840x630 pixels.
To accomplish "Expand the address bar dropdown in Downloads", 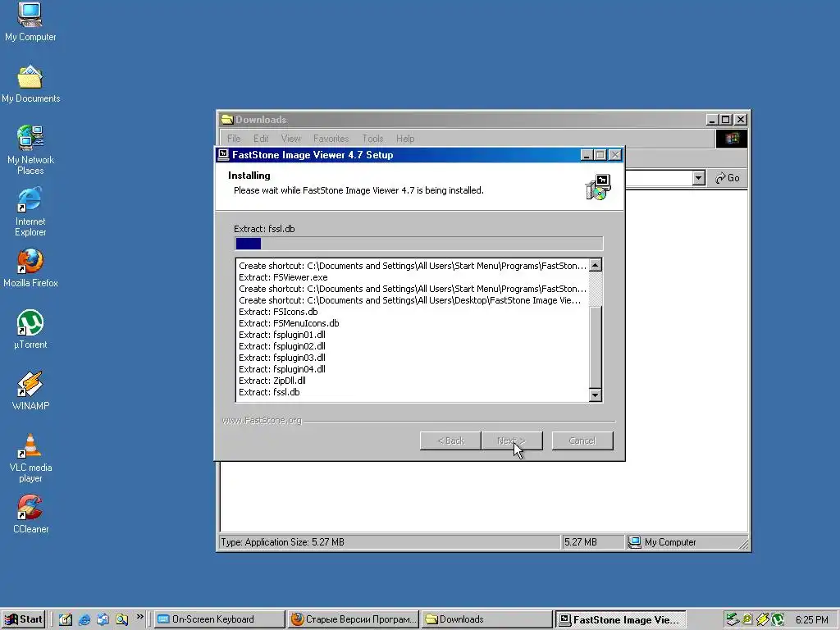I will pyautogui.click(x=698, y=178).
